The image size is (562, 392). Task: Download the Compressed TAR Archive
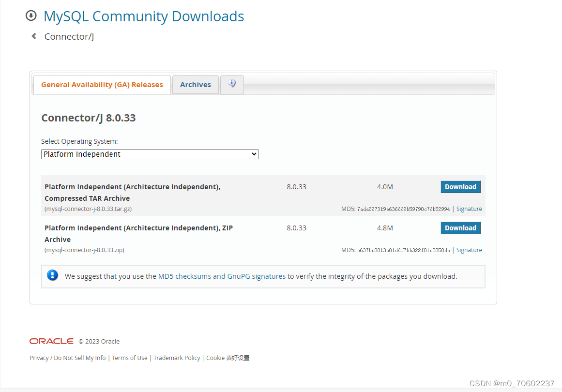(x=460, y=187)
